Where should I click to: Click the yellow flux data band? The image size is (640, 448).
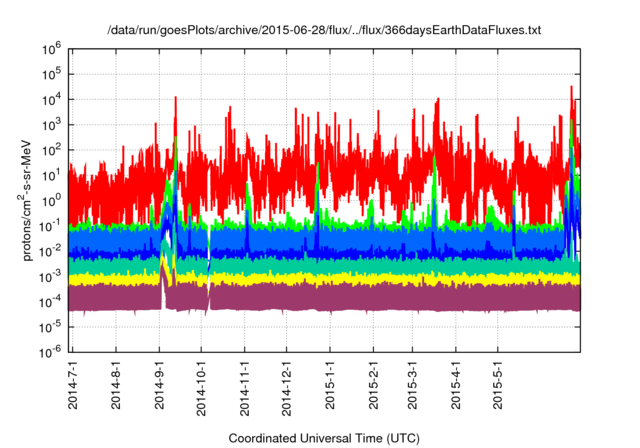coord(324,279)
